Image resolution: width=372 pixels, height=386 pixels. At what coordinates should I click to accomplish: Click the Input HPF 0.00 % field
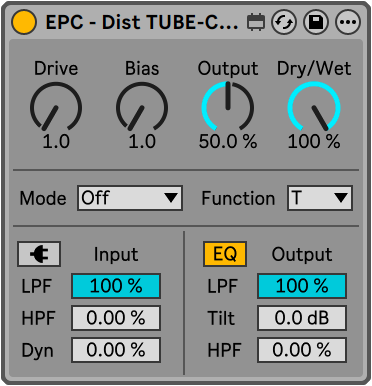pos(116,318)
